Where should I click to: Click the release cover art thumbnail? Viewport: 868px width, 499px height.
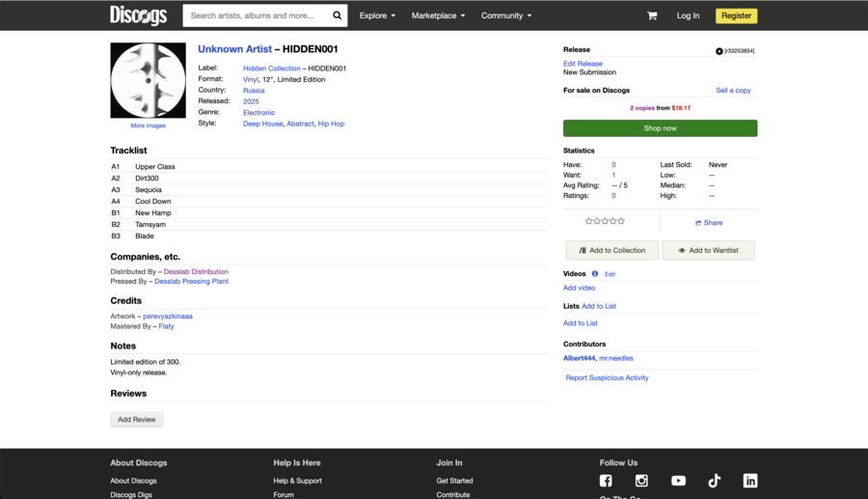[148, 80]
